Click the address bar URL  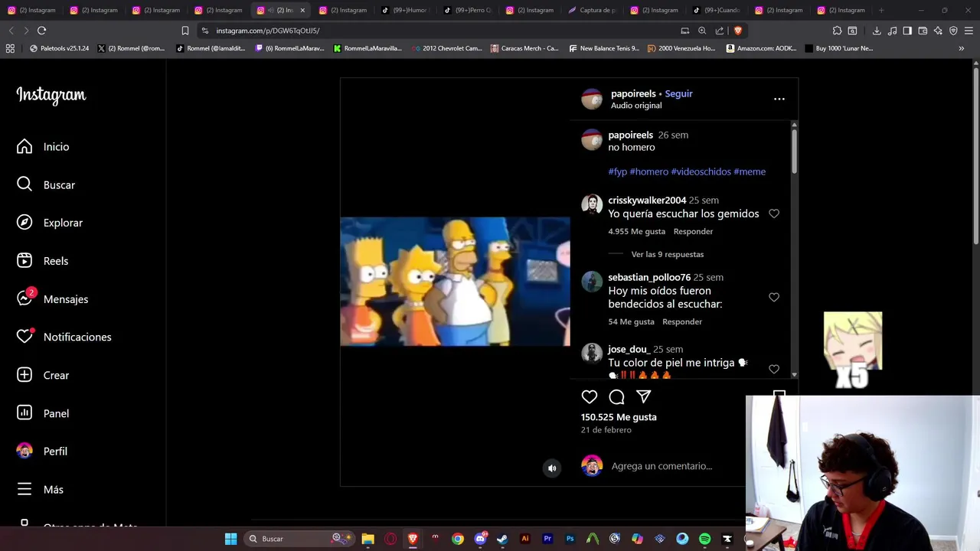(267, 31)
